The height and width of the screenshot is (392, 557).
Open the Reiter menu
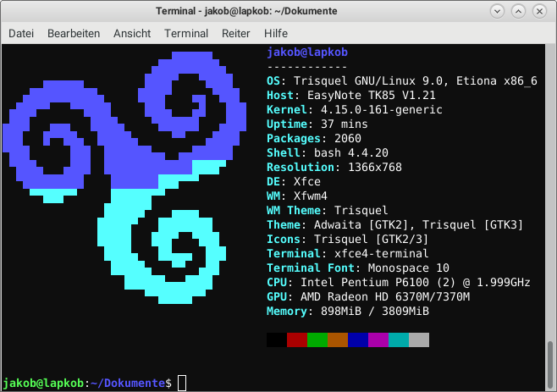tap(236, 33)
